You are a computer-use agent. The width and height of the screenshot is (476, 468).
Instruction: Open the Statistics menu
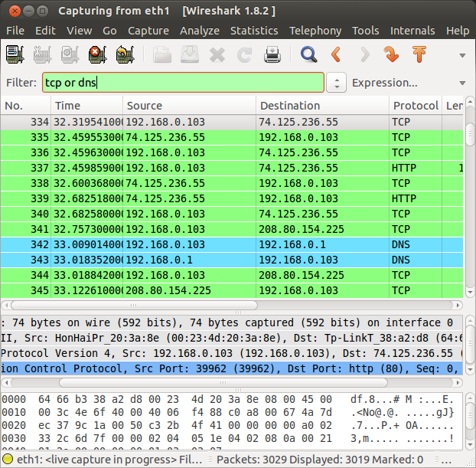pyautogui.click(x=254, y=31)
